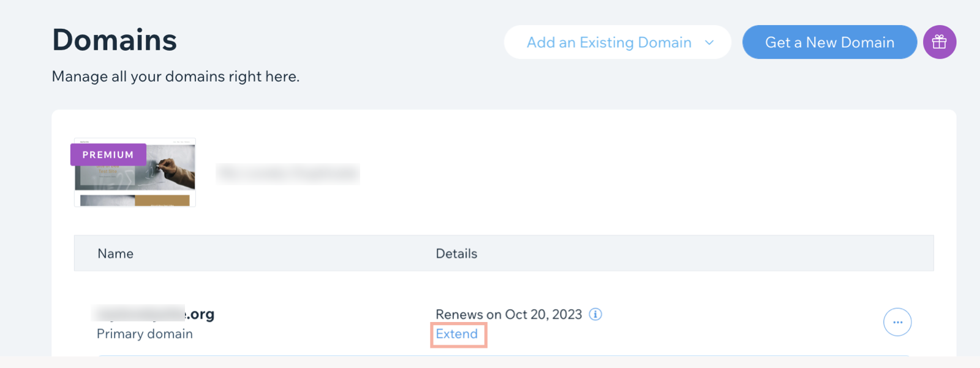
Task: Click the PREMIUM badge on the site
Action: click(108, 155)
